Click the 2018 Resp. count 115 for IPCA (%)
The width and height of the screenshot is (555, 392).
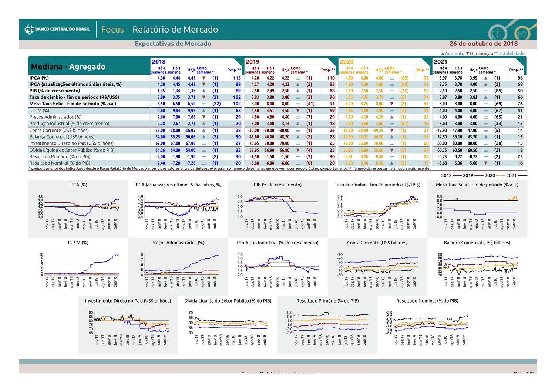237,78
